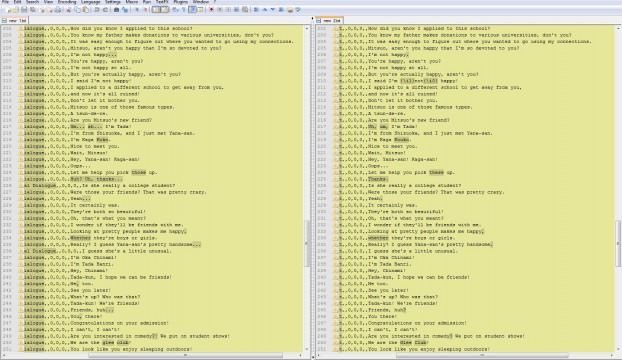The height and width of the screenshot is (360, 622).
Task: Toggle synchronized vertical scrolling
Action: pos(156,10)
